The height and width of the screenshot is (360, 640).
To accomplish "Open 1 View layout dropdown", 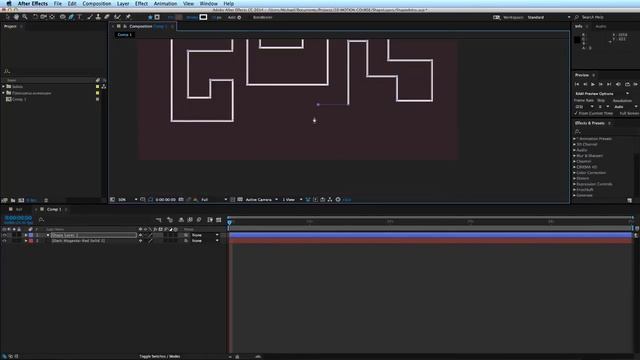I will click(293, 200).
